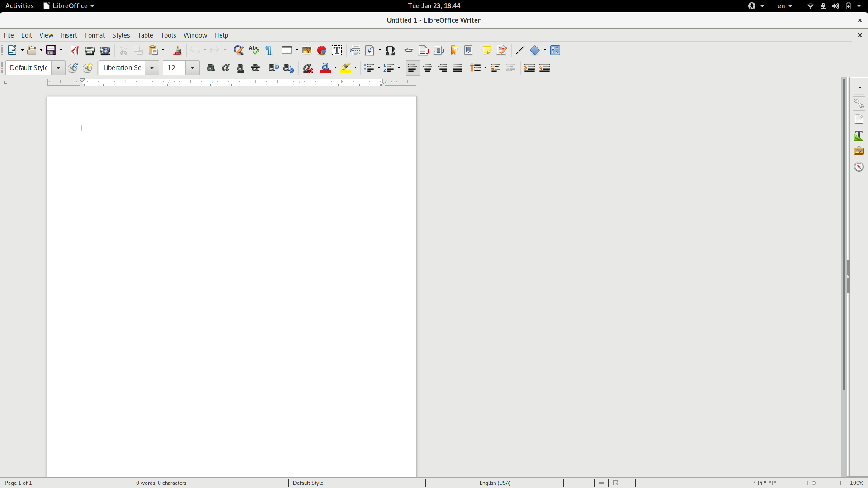868x488 pixels.
Task: Click the English (USA) language status
Action: click(x=495, y=483)
